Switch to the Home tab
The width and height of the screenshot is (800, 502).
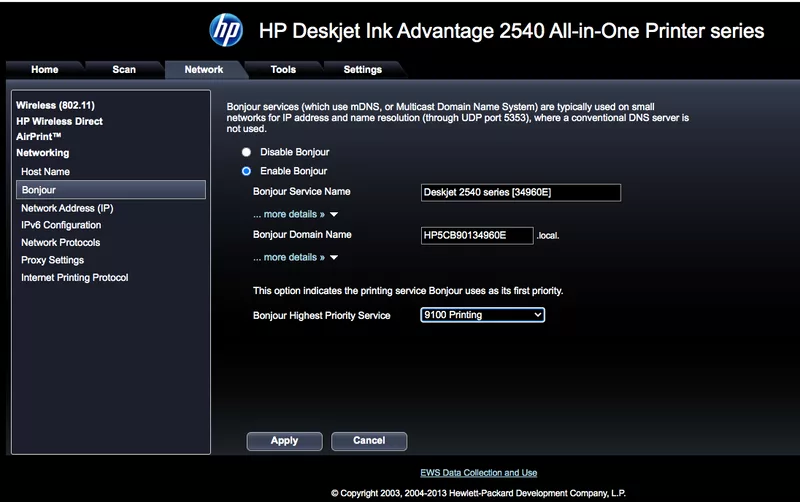45,70
